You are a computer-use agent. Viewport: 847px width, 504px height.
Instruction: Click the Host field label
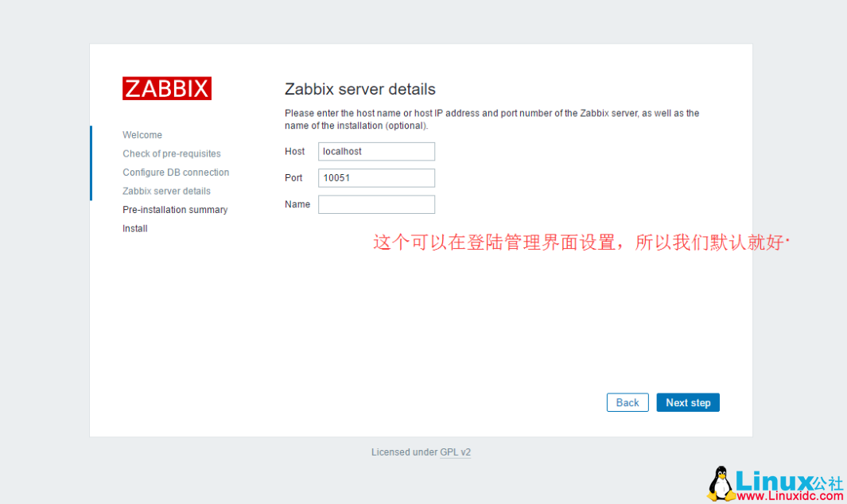pyautogui.click(x=294, y=151)
